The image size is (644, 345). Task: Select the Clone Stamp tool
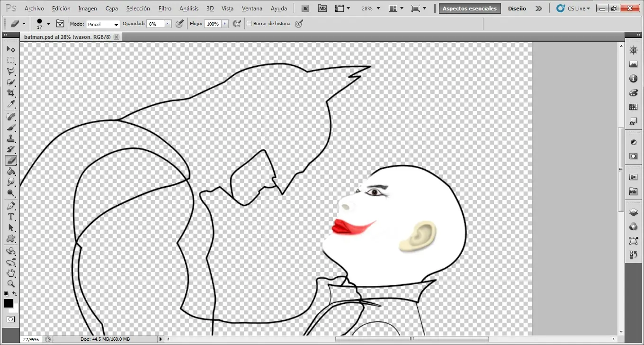coord(11,138)
